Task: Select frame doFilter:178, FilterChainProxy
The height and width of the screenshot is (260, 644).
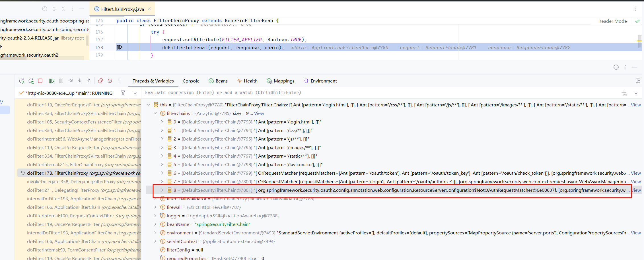Action: coord(79,173)
